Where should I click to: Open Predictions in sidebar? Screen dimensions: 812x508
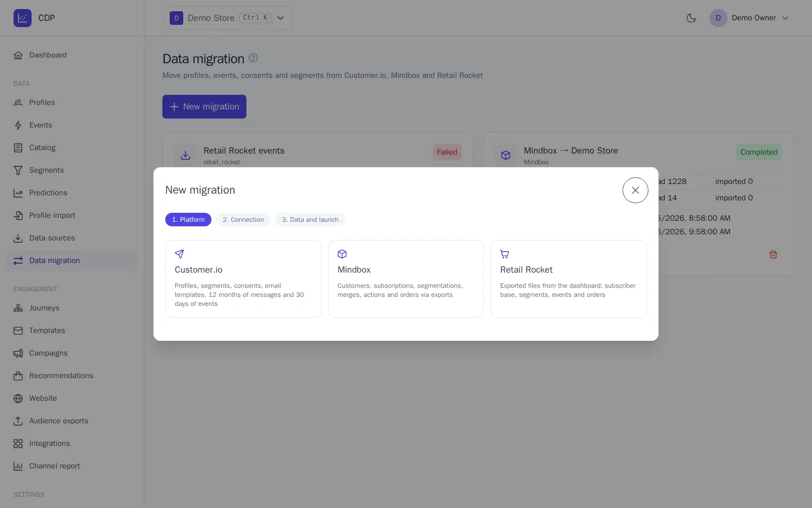point(72,193)
